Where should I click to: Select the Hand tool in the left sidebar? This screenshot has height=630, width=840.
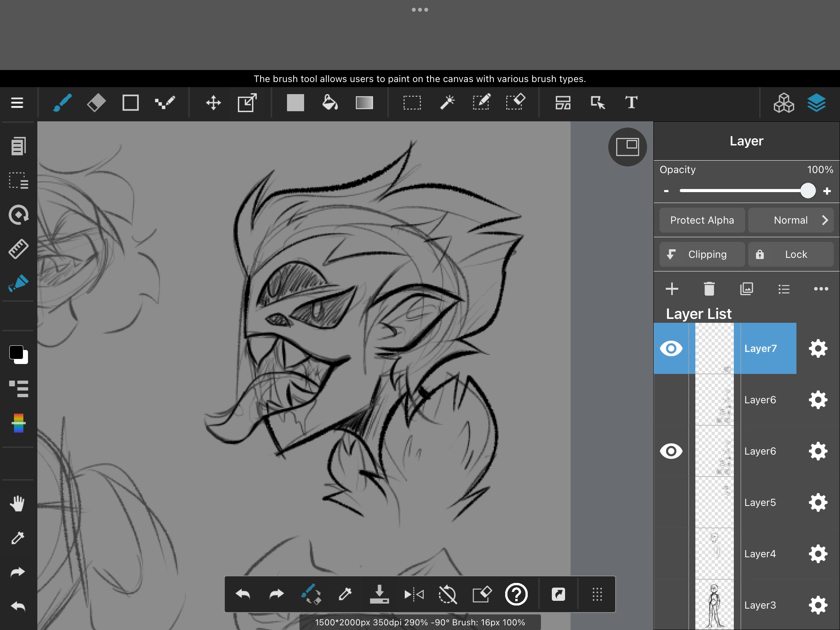click(x=18, y=504)
